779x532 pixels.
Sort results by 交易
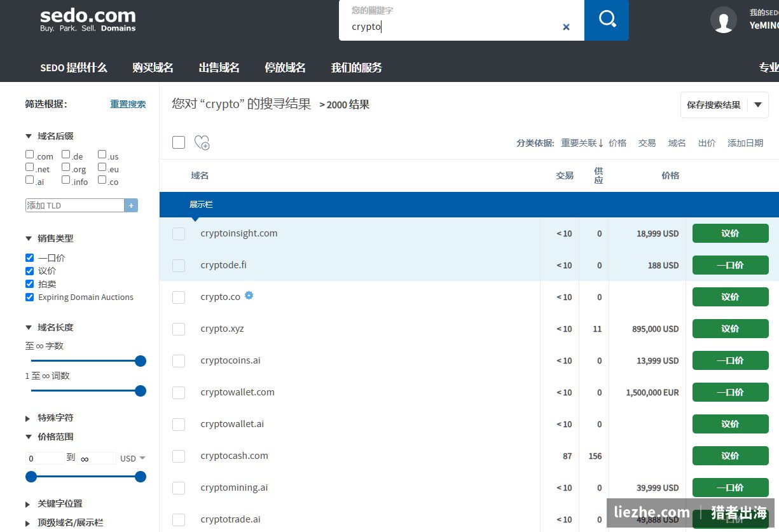pos(647,143)
